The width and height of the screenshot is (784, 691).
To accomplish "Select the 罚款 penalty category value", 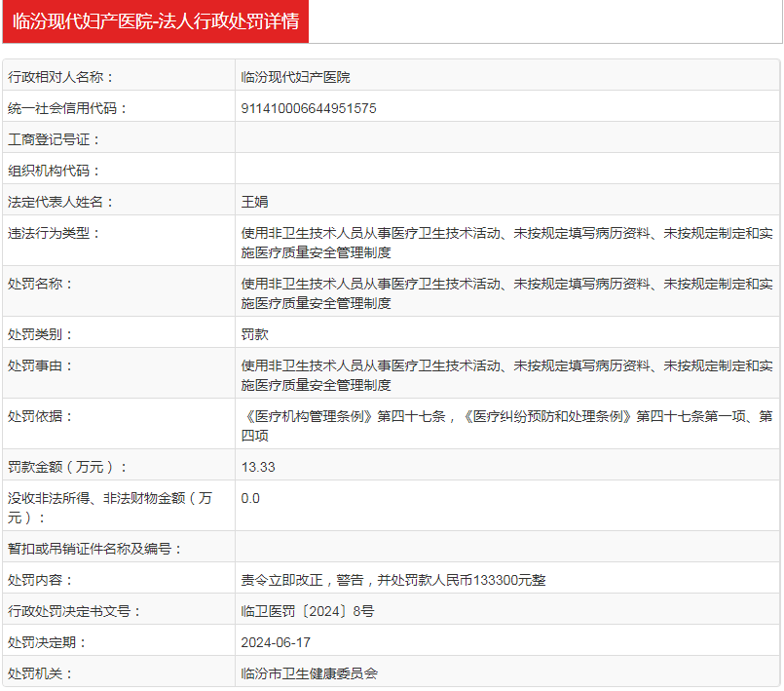I will click(254, 334).
